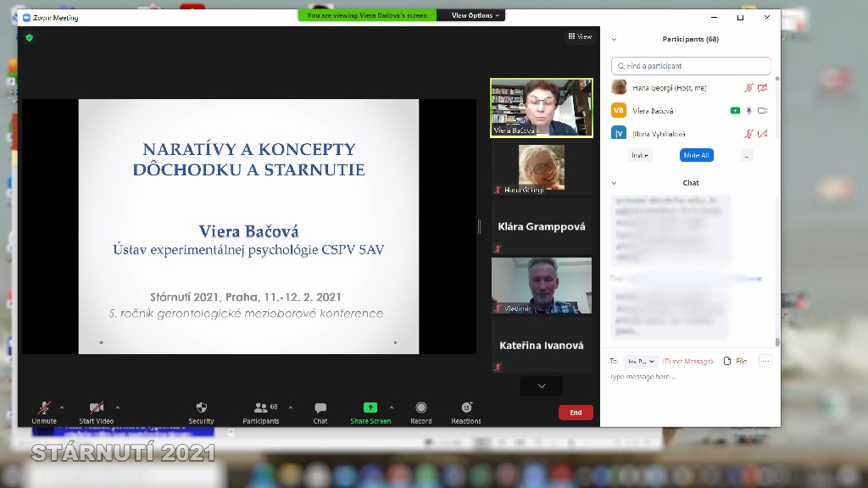868x488 pixels.
Task: Click the Find a participant search field
Action: click(x=692, y=65)
